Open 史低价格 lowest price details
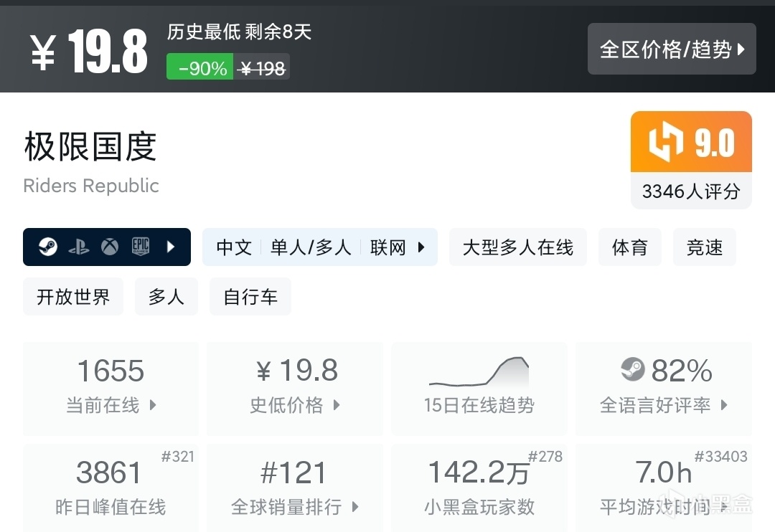The image size is (775, 532). [x=295, y=388]
